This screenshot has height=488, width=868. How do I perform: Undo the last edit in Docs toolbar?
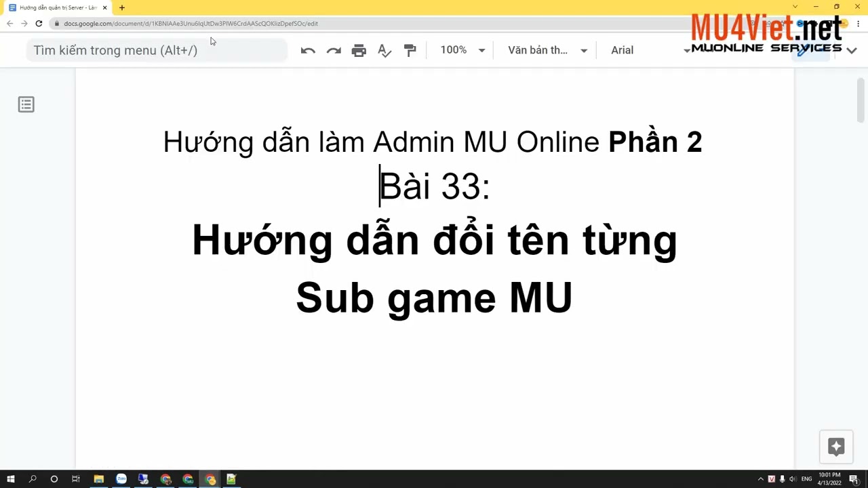pyautogui.click(x=308, y=50)
